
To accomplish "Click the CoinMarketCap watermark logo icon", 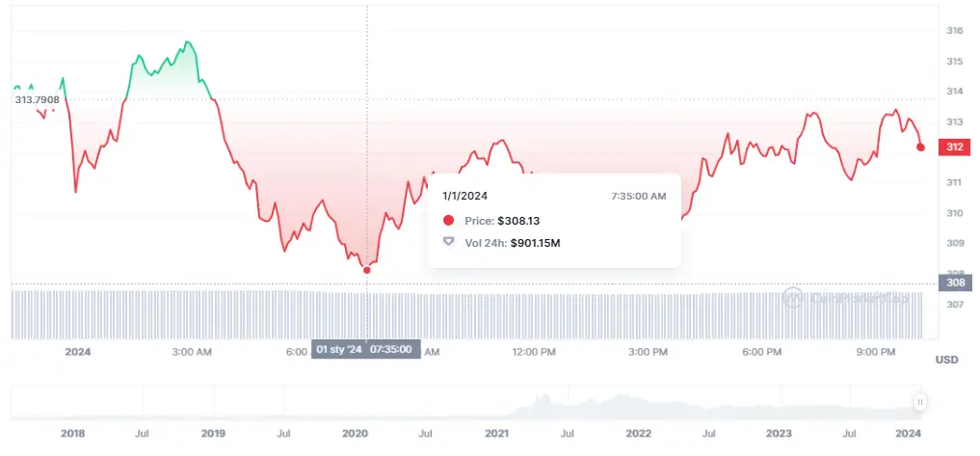I will pyautogui.click(x=793, y=297).
